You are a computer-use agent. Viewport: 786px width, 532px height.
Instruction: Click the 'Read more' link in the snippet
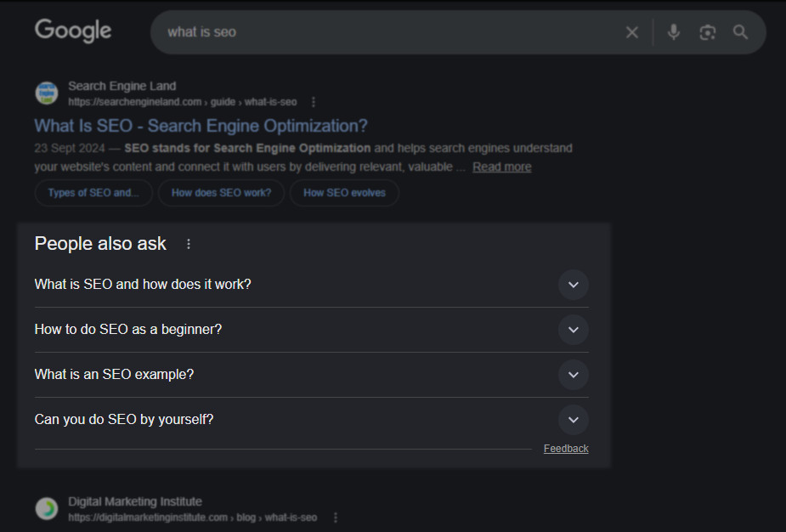point(501,167)
